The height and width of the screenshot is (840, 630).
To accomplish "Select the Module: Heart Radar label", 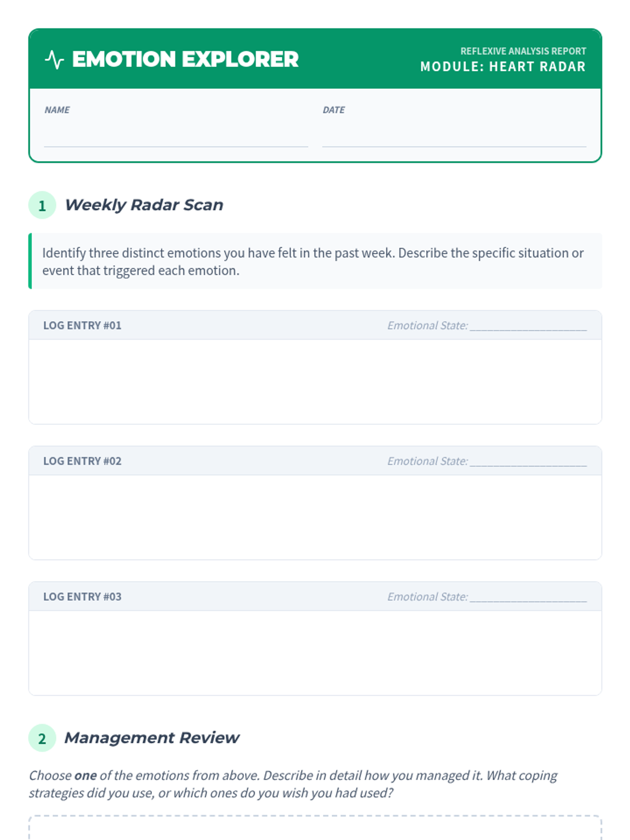I will coord(502,67).
